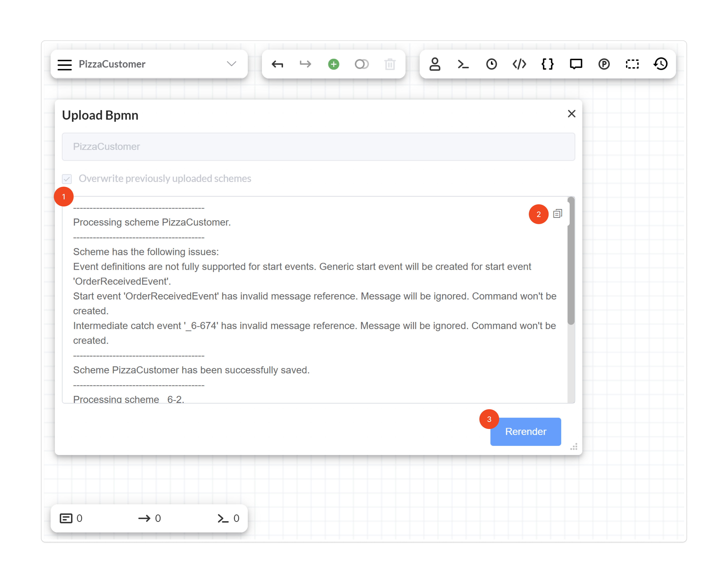The image size is (728, 584).
Task: Click the activities count icon in status bar
Action: pyautogui.click(x=66, y=518)
